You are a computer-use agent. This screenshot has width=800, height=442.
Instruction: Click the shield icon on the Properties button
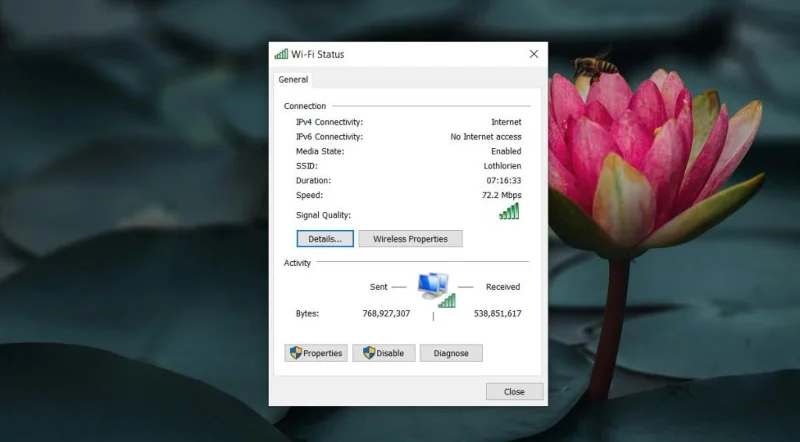pos(296,353)
